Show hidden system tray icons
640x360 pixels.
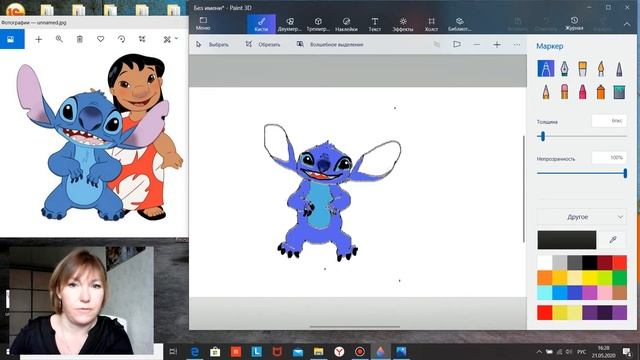[539, 351]
